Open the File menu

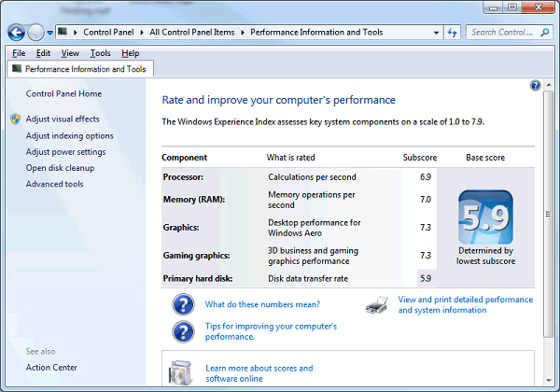19,53
